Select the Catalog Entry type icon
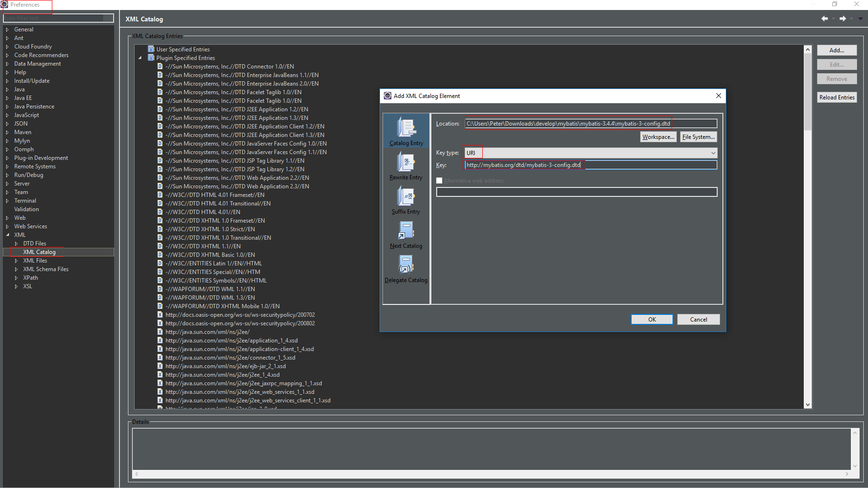This screenshot has height=488, width=868. click(405, 127)
